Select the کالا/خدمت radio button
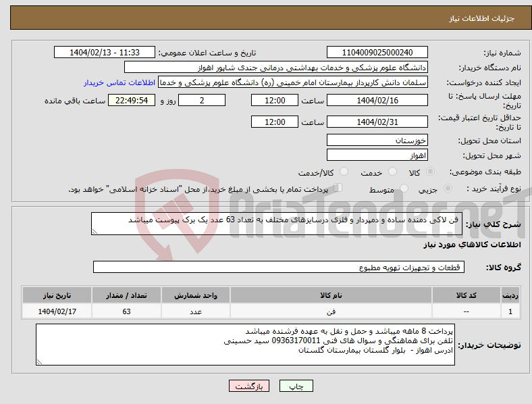The image size is (532, 404). [x=344, y=172]
